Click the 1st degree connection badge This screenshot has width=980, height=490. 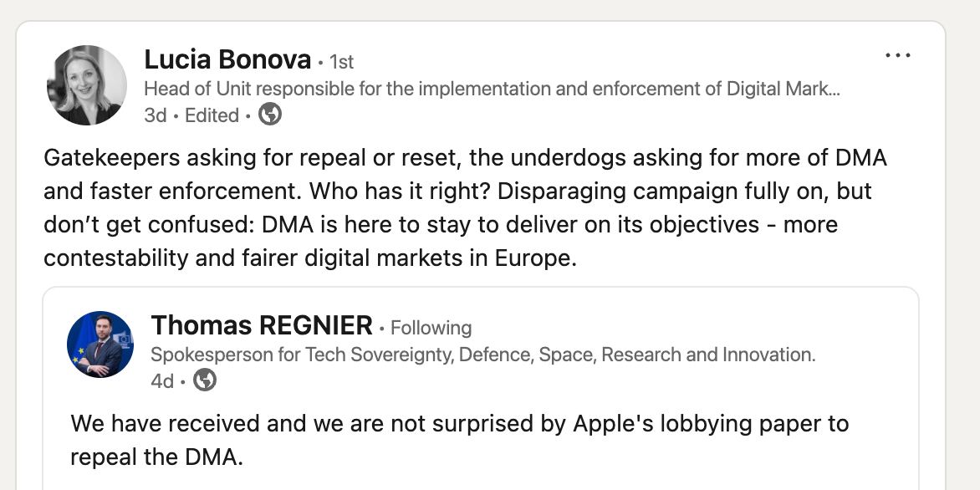pos(341,62)
